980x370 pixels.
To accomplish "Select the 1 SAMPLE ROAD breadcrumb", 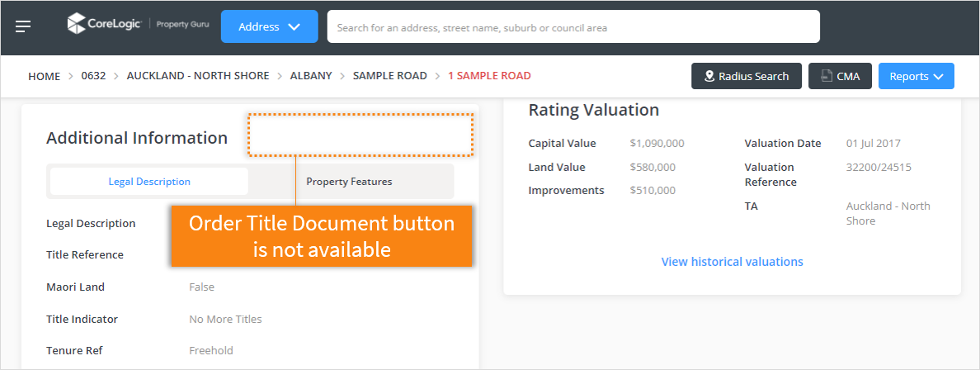I will point(489,76).
